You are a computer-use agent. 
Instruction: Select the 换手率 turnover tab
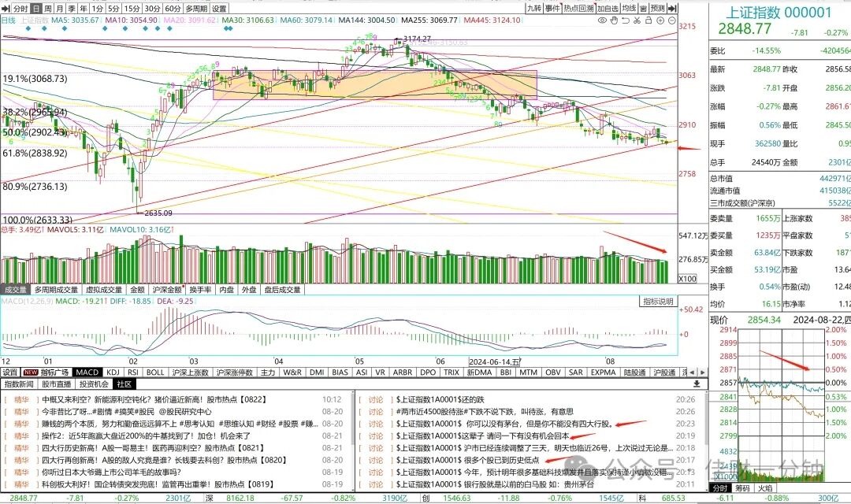coord(200,290)
